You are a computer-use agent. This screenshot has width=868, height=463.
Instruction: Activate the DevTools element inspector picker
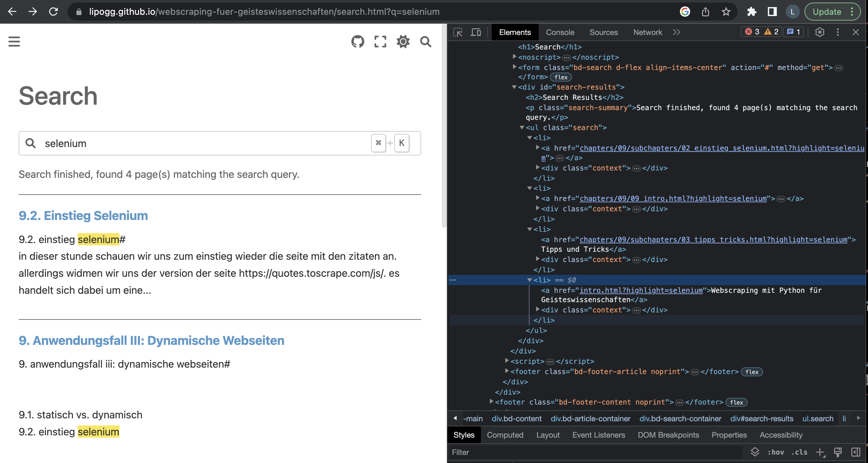tap(457, 32)
